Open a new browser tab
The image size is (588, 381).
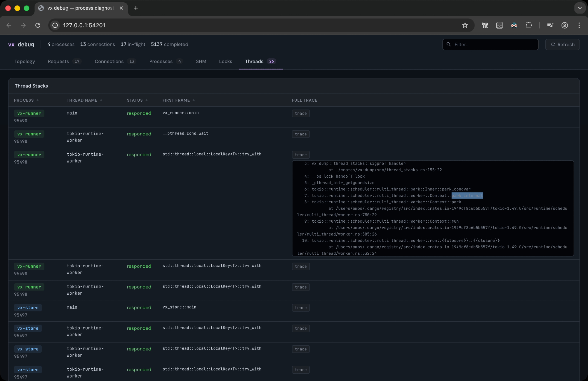(x=136, y=8)
